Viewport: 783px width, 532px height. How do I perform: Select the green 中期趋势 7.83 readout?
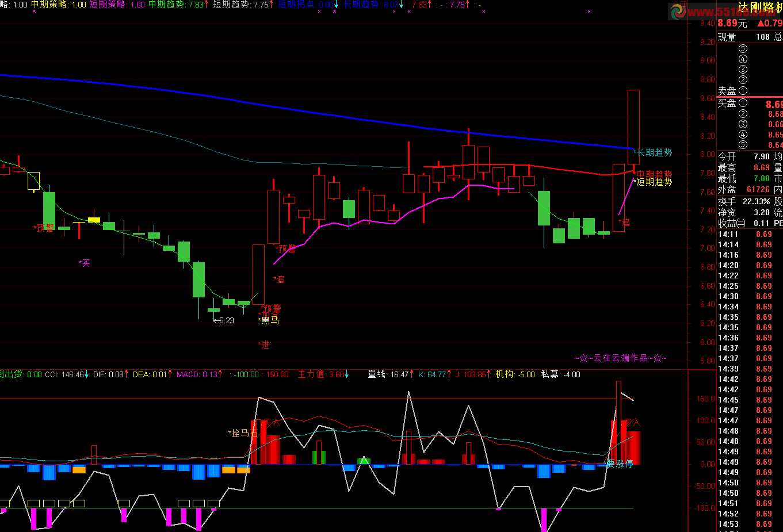pyautogui.click(x=178, y=5)
